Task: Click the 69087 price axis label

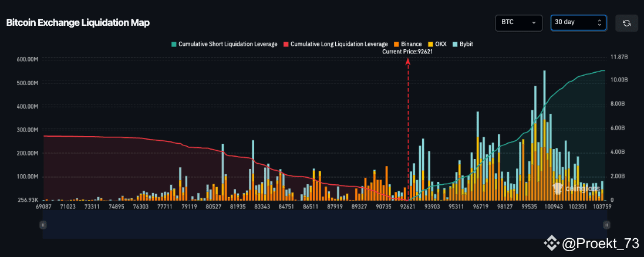Action: (43, 207)
